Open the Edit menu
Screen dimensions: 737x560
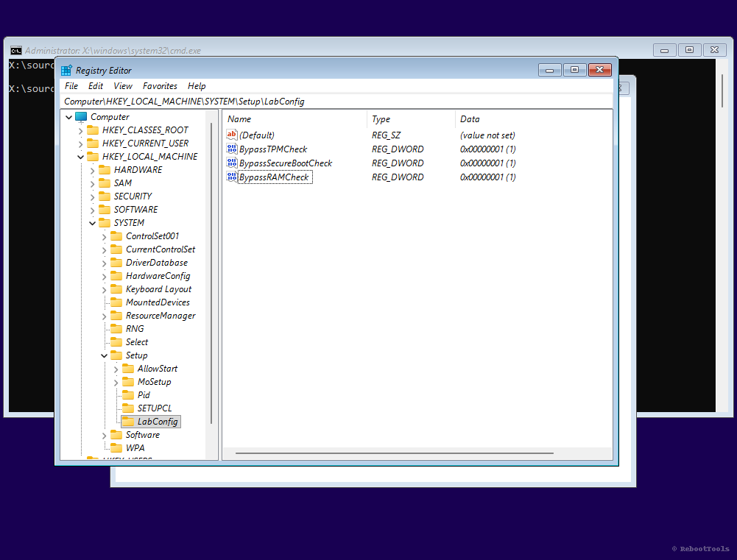[x=96, y=86]
